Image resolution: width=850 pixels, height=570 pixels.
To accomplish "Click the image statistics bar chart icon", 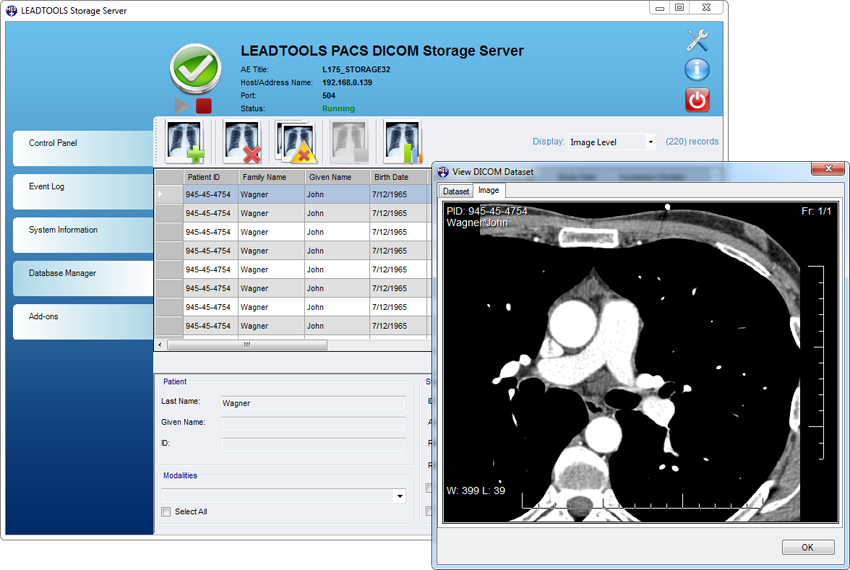I will tap(402, 142).
